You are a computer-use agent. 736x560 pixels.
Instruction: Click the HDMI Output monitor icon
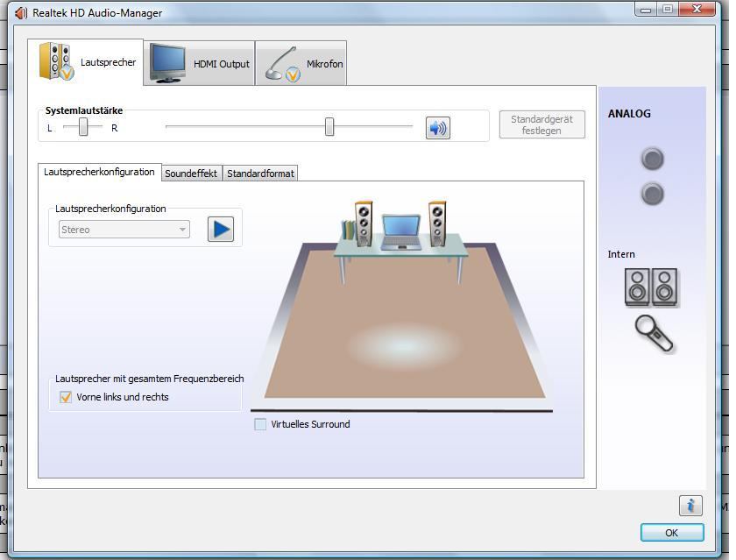click(167, 63)
